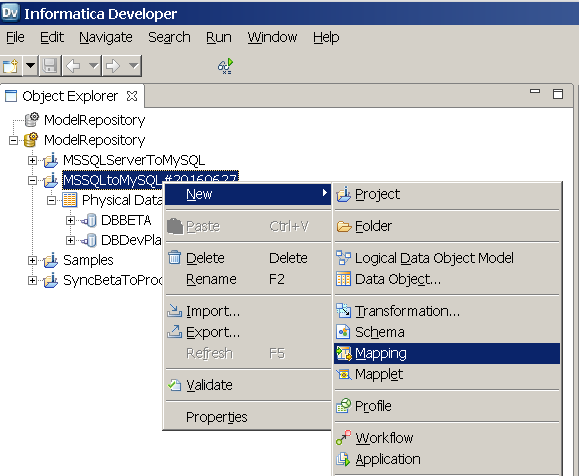Open the Help menu

(326, 37)
